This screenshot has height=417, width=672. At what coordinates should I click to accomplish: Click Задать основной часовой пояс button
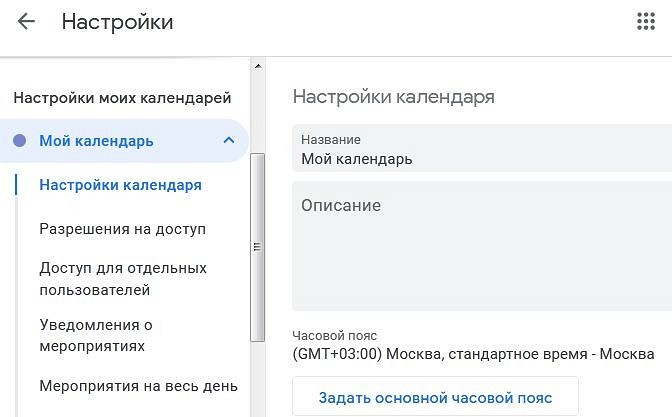coord(435,397)
